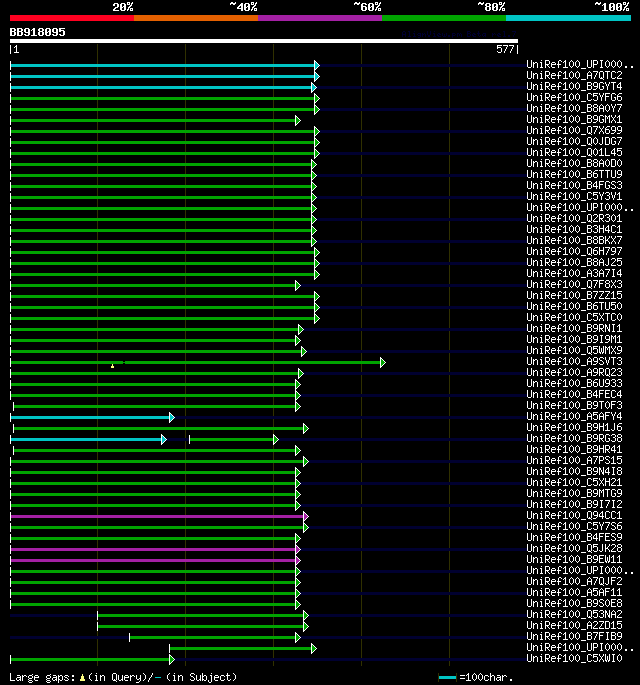Click the cyan ~100% legend color segment
640x685 pixels.
point(568,18)
